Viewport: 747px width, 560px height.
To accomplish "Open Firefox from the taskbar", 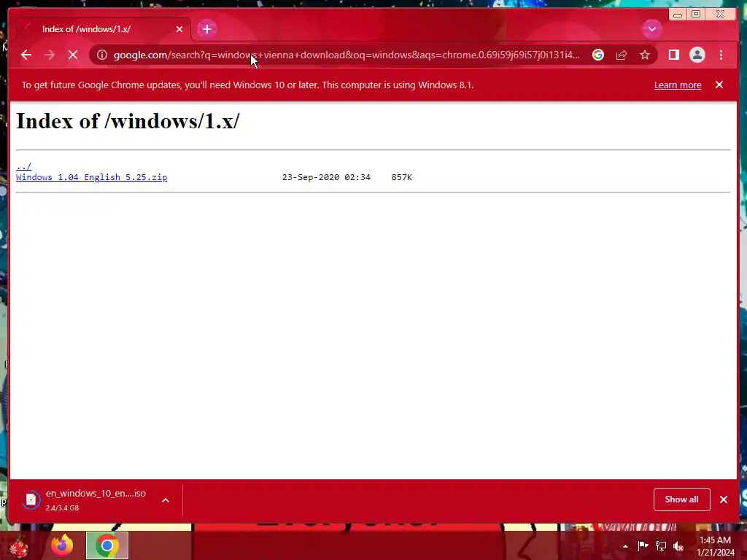I will (x=63, y=545).
